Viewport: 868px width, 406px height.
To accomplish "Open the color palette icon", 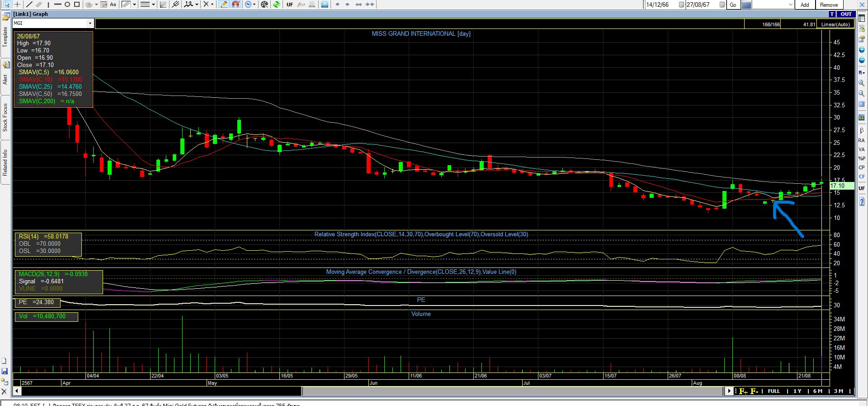I will tap(264, 5).
